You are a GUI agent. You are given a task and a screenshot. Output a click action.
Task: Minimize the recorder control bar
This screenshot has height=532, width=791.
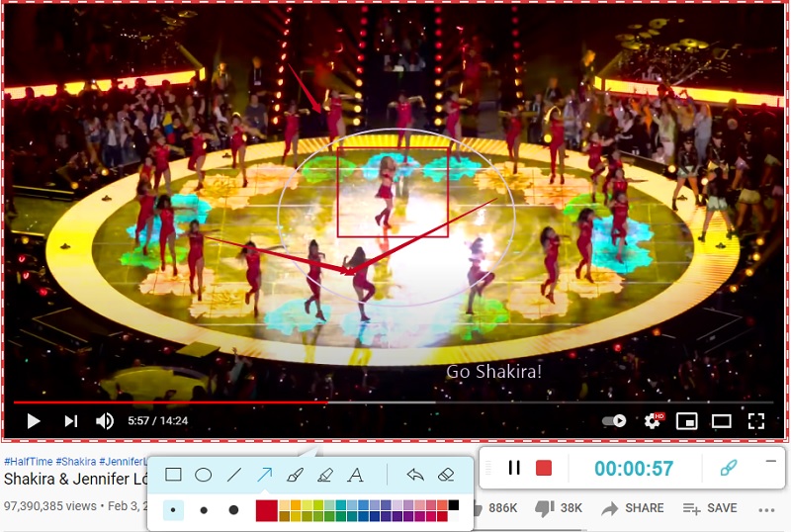coord(770,461)
